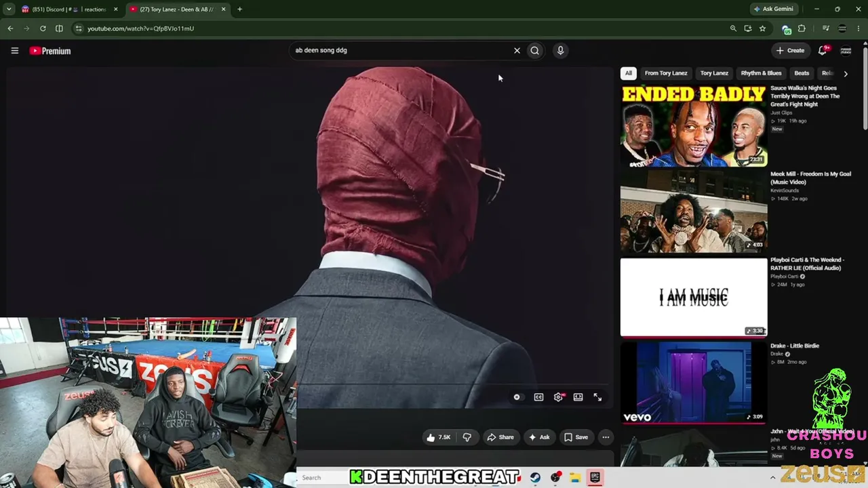Viewport: 868px width, 488px height.
Task: Open the Create menu
Action: 791,50
